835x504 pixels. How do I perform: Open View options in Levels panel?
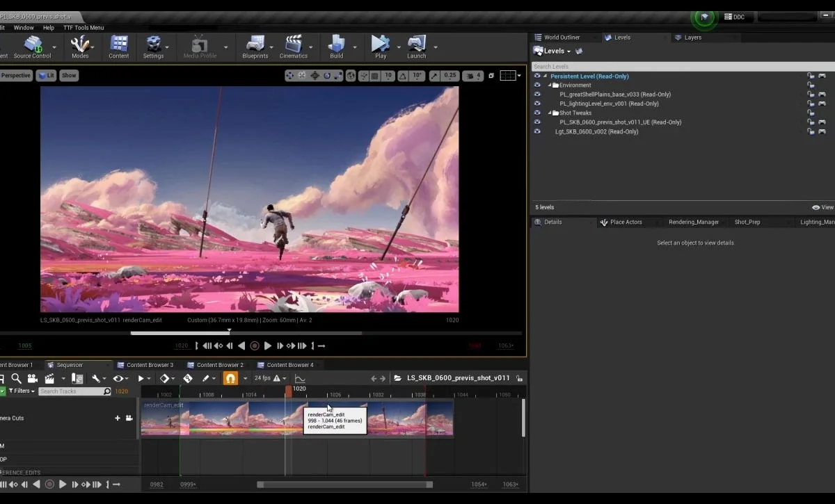click(822, 207)
